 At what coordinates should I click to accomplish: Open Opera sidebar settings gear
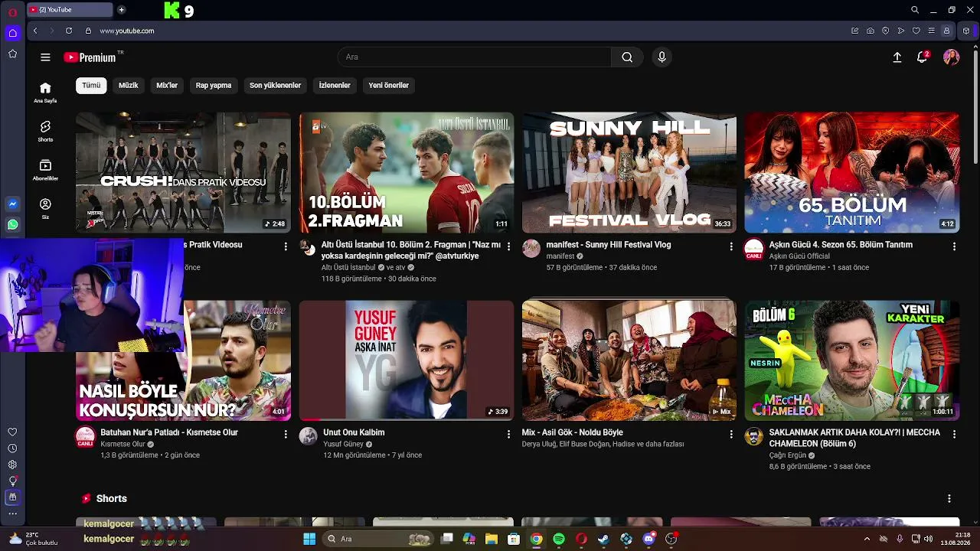(12, 465)
